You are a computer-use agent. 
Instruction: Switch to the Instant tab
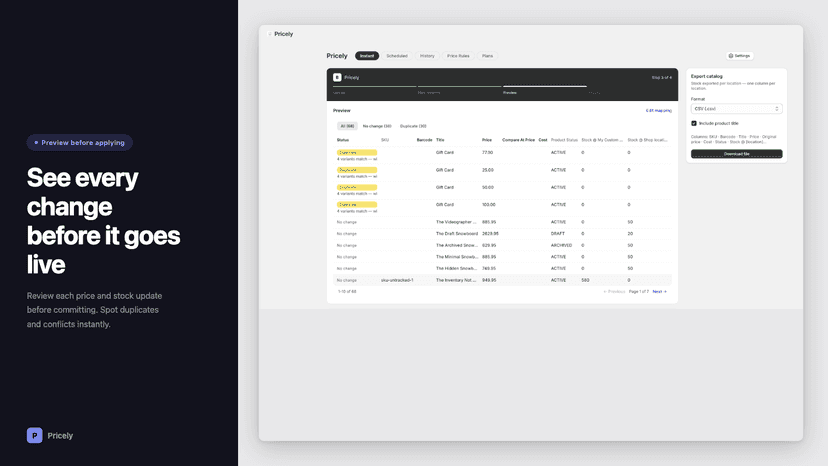[367, 55]
